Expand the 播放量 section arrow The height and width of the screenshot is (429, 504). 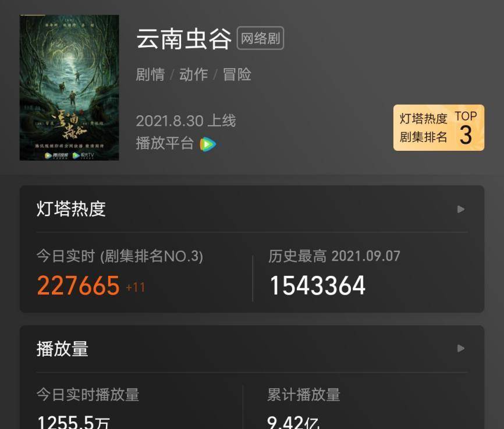click(x=460, y=348)
